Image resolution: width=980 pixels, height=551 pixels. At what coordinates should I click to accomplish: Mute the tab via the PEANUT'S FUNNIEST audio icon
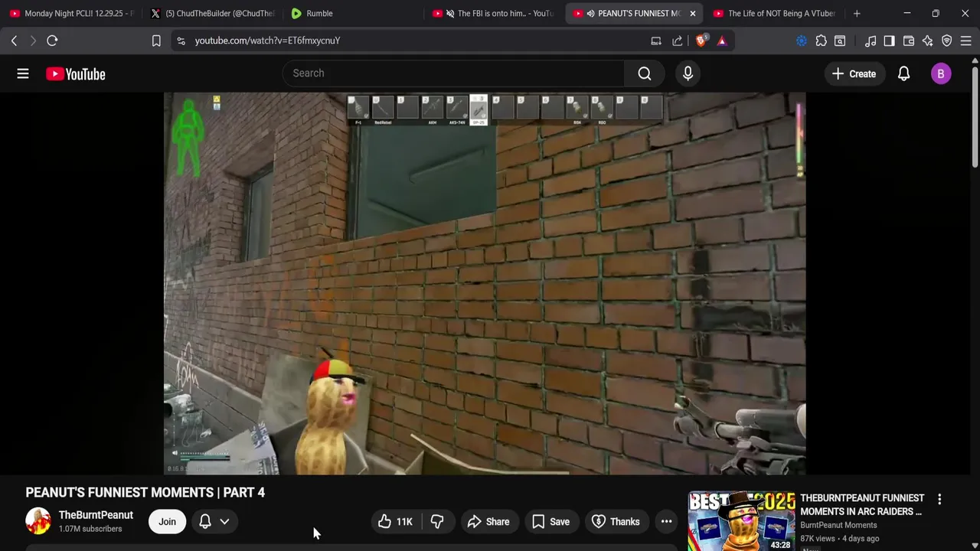coord(590,13)
